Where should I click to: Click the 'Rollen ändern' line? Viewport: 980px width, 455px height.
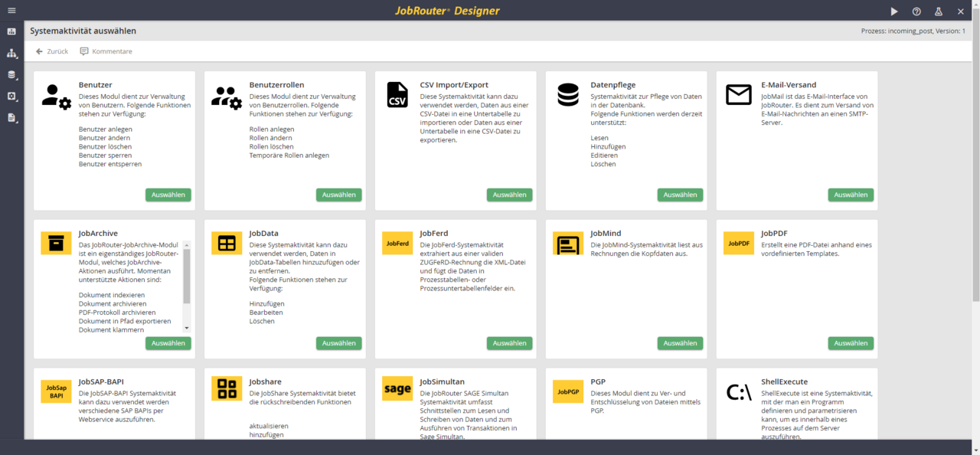272,138
